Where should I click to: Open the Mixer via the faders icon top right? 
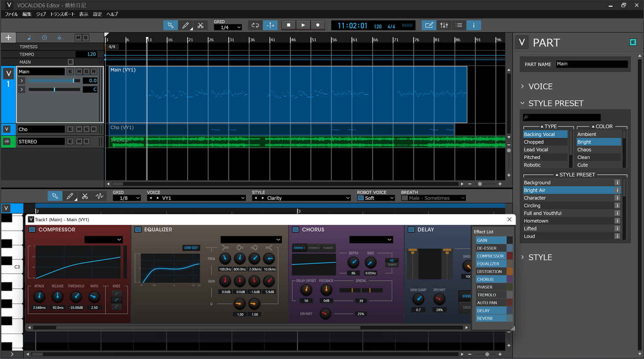pyautogui.click(x=444, y=25)
